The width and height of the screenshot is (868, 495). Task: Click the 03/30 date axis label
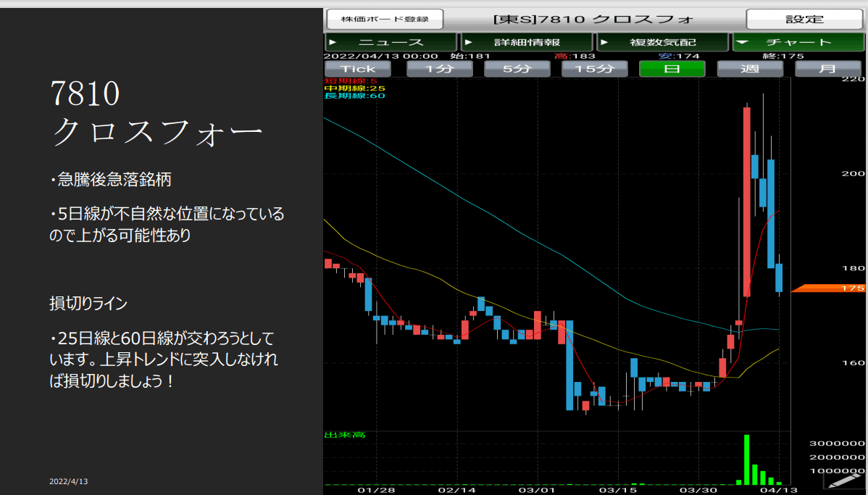698,490
